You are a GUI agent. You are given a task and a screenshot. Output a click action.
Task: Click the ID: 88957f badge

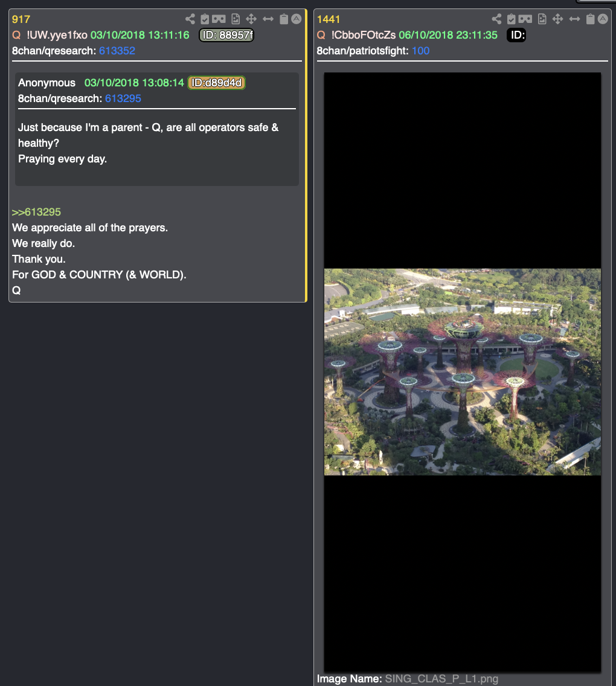[x=226, y=35]
